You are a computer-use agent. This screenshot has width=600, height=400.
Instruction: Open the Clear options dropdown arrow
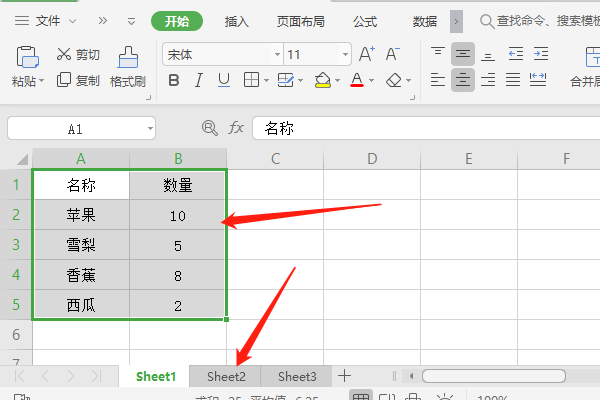tap(408, 80)
